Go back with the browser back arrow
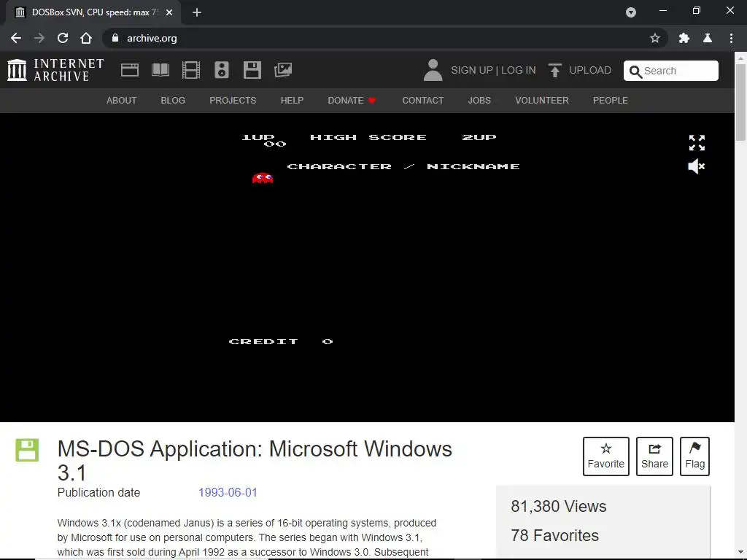Image resolution: width=747 pixels, height=560 pixels. pyautogui.click(x=16, y=38)
